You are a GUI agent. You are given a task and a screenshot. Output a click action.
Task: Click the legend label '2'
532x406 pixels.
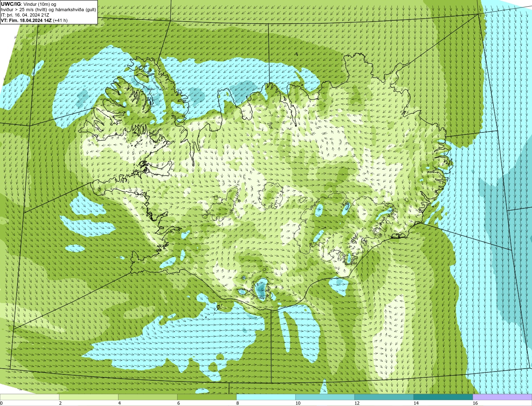click(60, 403)
